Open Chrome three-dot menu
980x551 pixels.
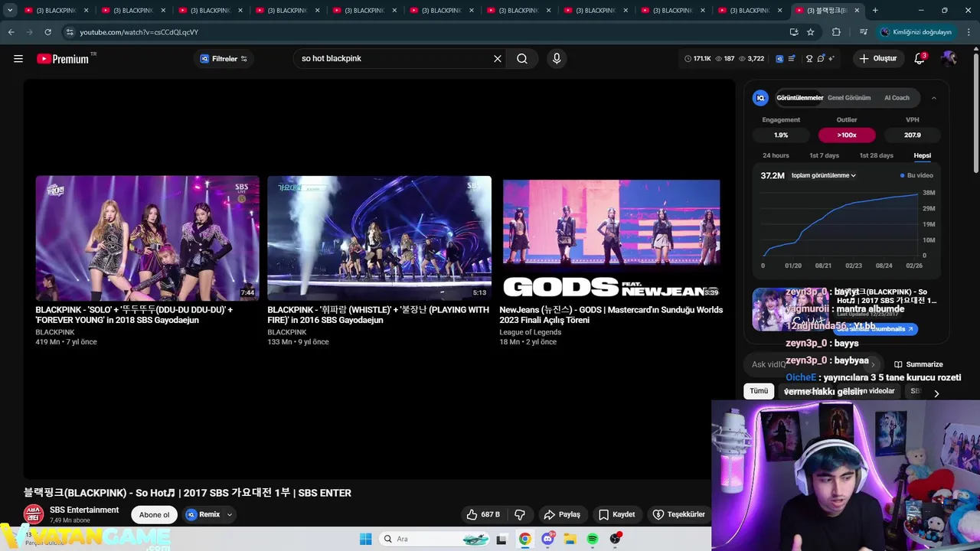pyautogui.click(x=969, y=32)
